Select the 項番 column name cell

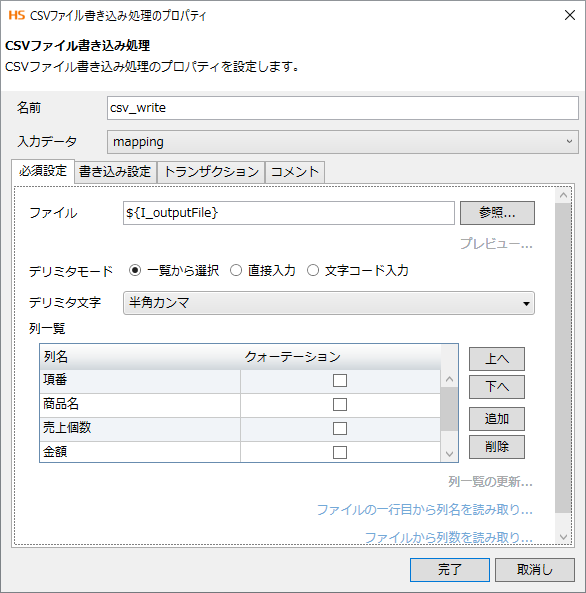[x=140, y=381]
